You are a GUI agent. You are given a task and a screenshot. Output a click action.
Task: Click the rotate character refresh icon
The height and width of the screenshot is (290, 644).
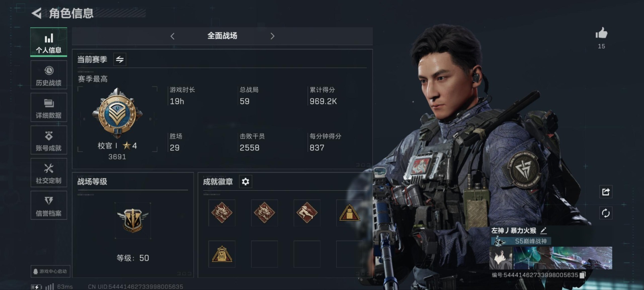[x=606, y=213]
